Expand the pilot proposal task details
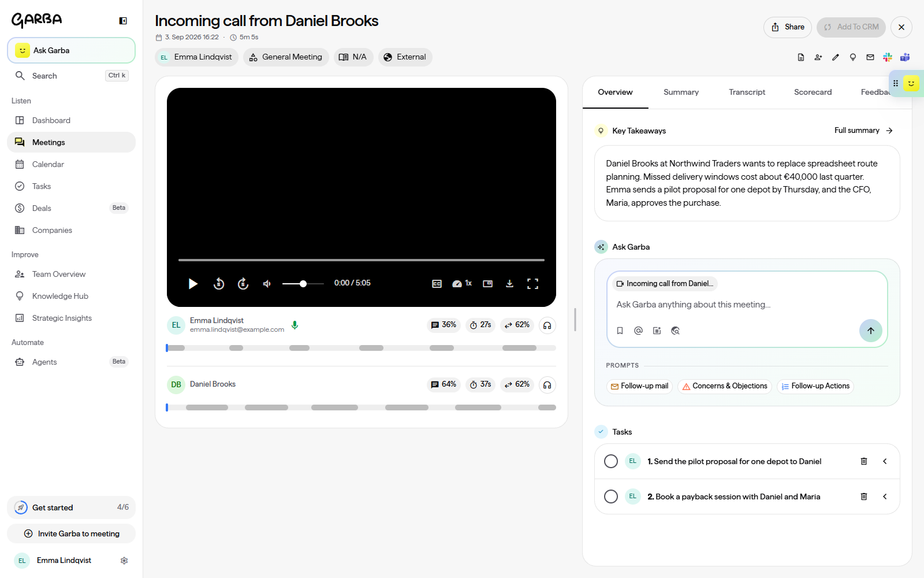The image size is (924, 578). pos(885,461)
